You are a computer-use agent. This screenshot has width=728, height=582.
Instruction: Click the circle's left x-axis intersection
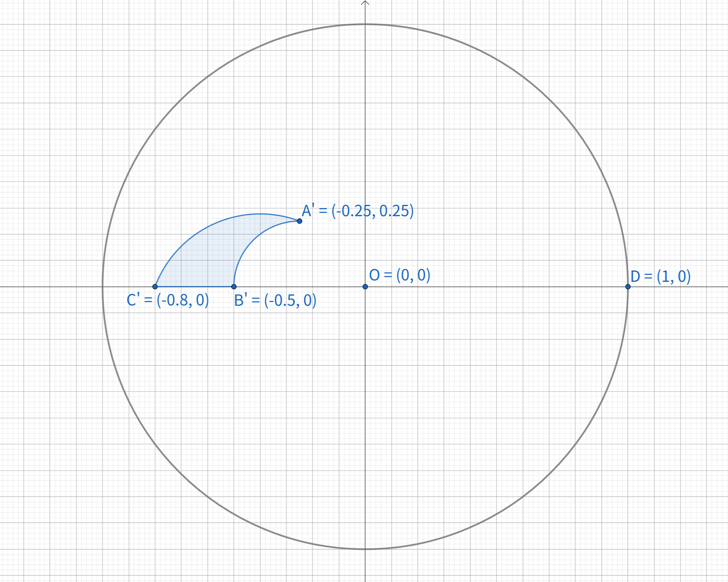tap(102, 287)
